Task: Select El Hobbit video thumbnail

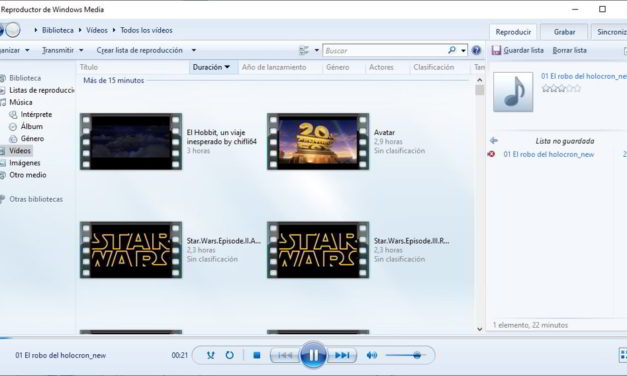Action: click(x=131, y=142)
